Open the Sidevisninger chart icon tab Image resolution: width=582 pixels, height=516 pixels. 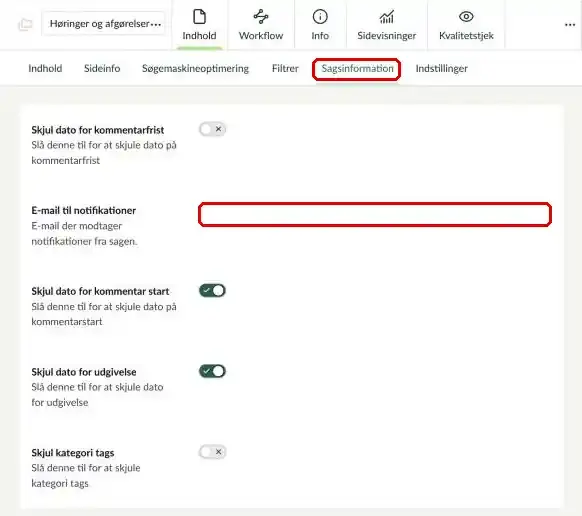coord(386,25)
